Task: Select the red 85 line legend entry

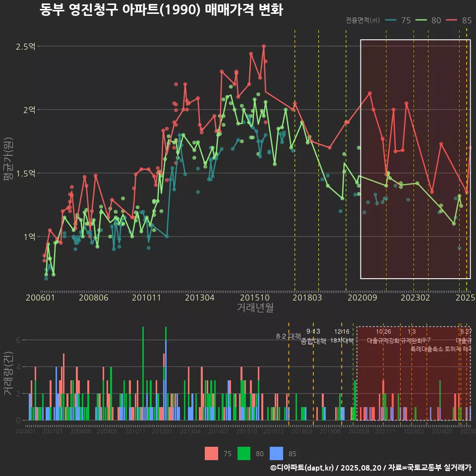Action: (x=459, y=20)
